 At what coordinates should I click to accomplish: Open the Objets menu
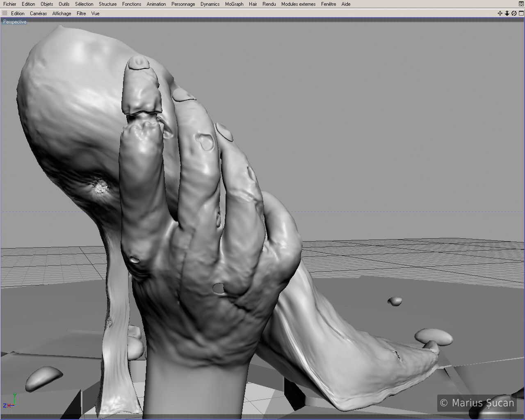[x=47, y=4]
